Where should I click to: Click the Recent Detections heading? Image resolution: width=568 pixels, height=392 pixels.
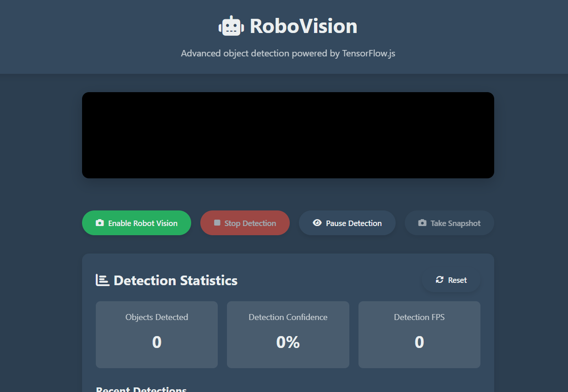(141, 389)
